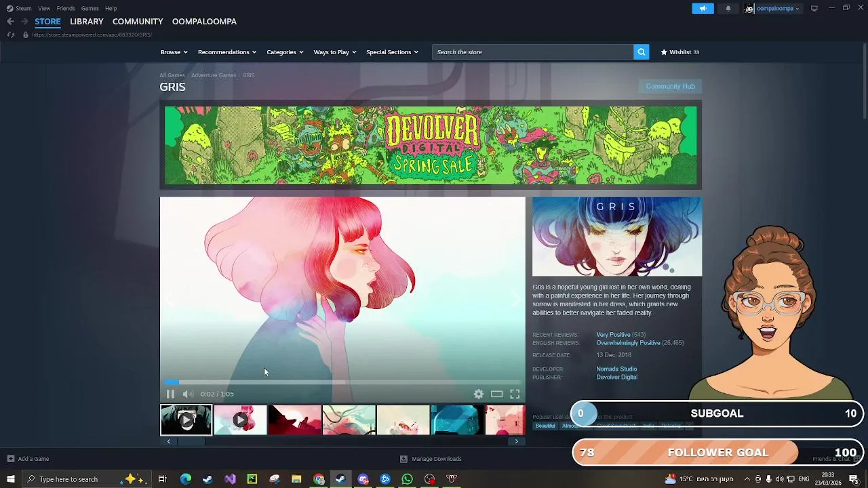Viewport: 868px width, 488px height.
Task: Expand the Categories dropdown
Action: [285, 52]
